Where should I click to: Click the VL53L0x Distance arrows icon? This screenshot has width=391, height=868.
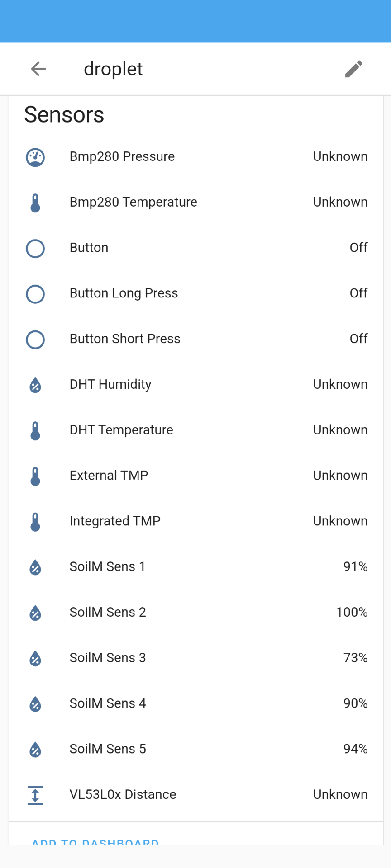tap(35, 795)
